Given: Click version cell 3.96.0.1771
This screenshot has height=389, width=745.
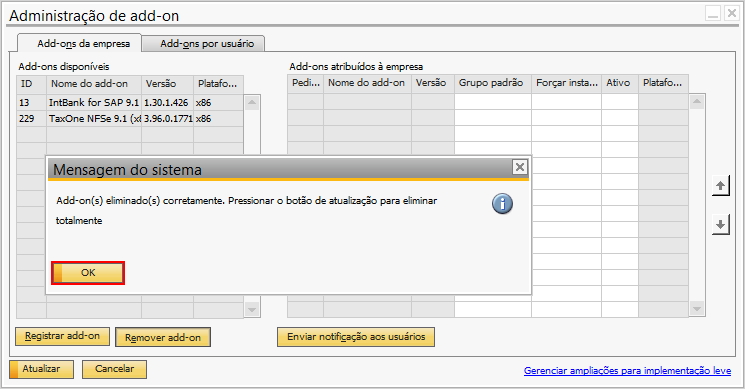Looking at the screenshot, I should (x=167, y=119).
